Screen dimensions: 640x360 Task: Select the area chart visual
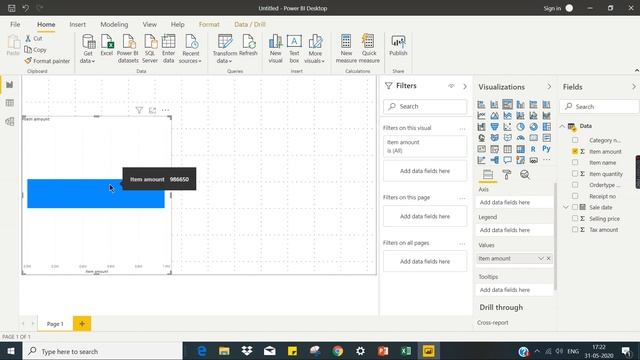(x=494, y=116)
